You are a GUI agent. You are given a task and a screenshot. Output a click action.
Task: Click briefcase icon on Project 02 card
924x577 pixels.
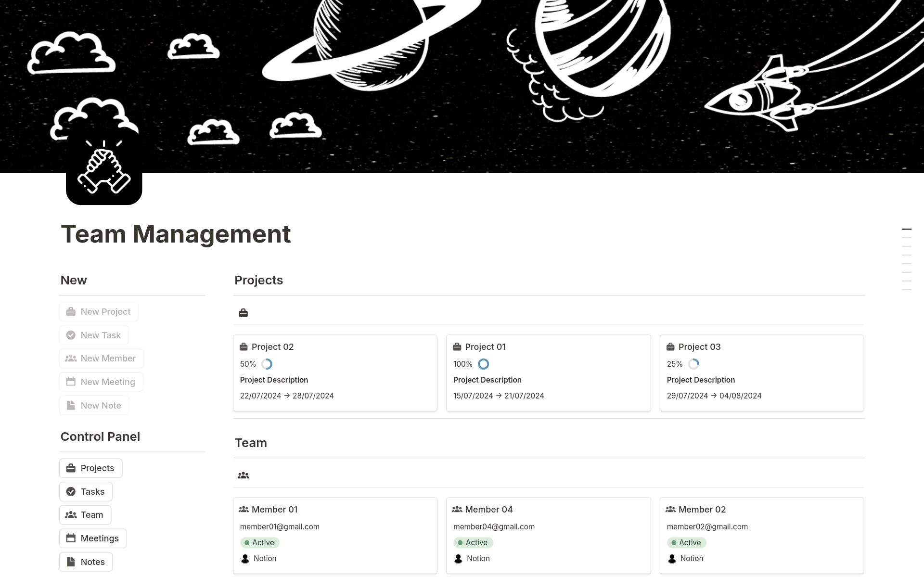coord(244,347)
